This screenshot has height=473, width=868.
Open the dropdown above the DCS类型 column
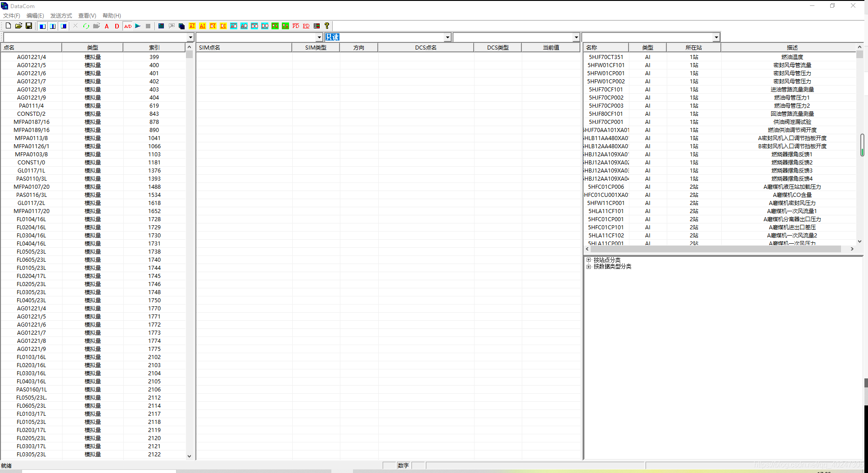pos(576,37)
